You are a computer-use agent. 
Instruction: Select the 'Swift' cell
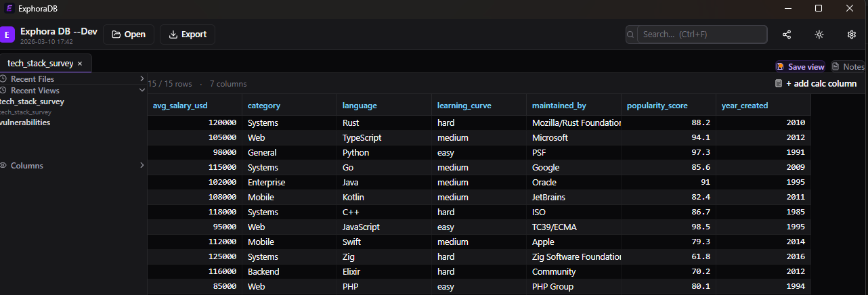[x=385, y=242]
